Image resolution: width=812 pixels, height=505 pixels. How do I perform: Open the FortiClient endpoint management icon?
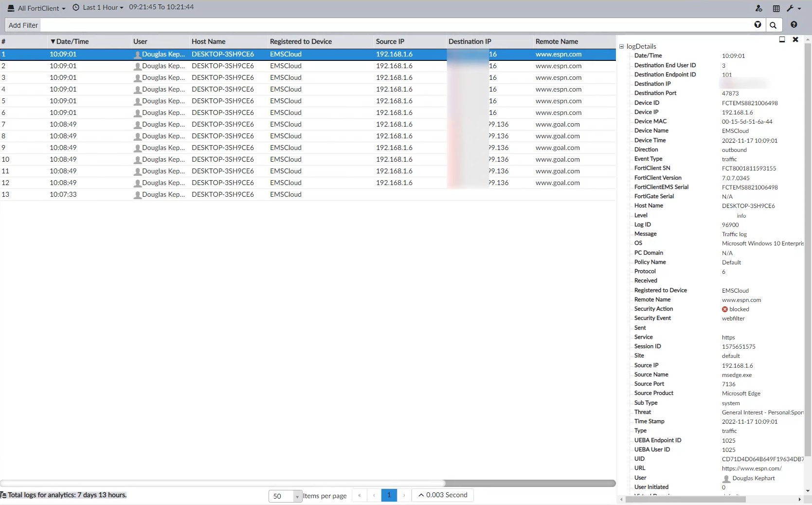click(x=758, y=8)
